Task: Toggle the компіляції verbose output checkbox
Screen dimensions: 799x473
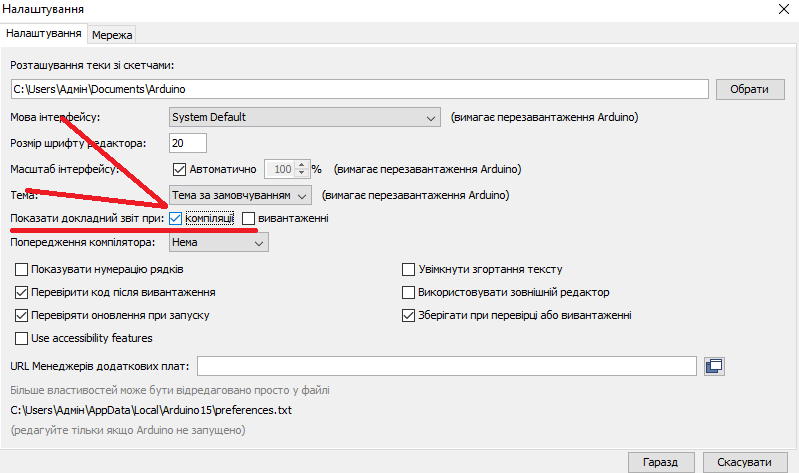Action: coord(176,218)
